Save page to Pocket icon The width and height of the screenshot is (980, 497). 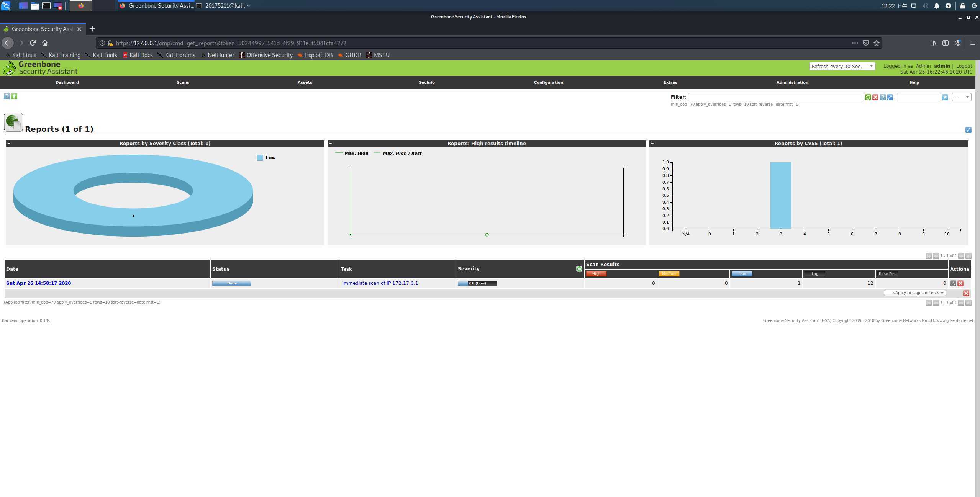coord(865,43)
